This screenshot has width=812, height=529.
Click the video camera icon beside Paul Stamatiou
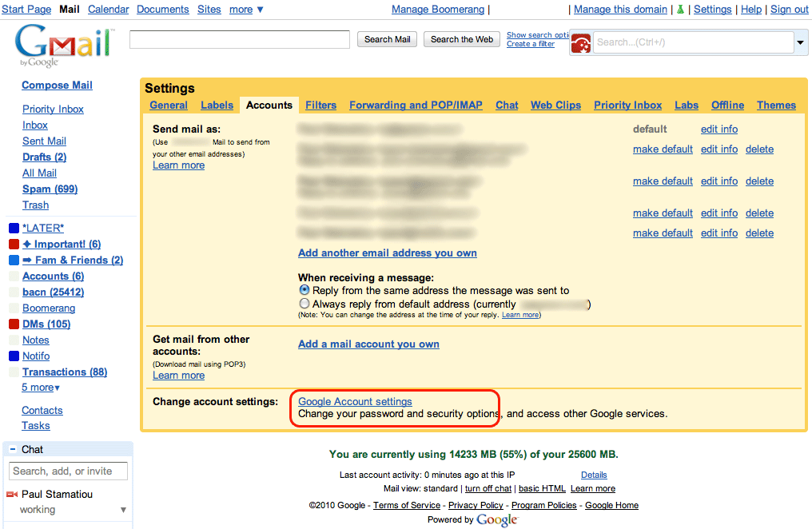coord(12,495)
